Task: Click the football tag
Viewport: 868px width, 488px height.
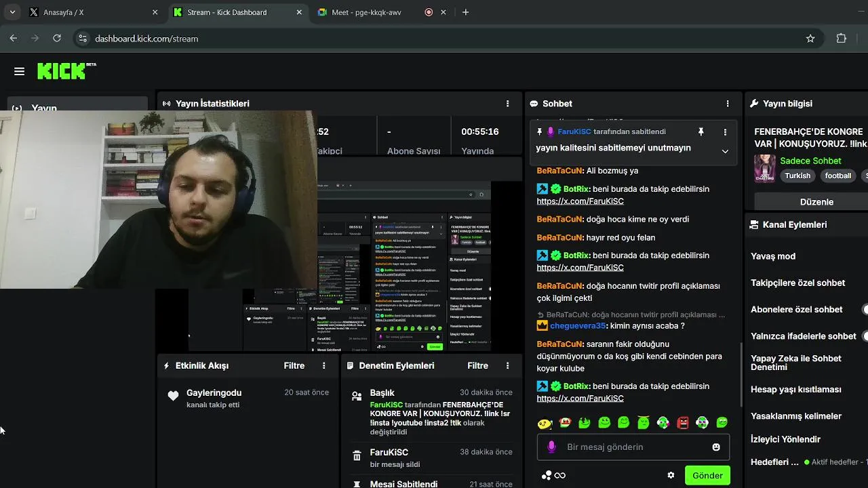Action: pyautogui.click(x=837, y=176)
